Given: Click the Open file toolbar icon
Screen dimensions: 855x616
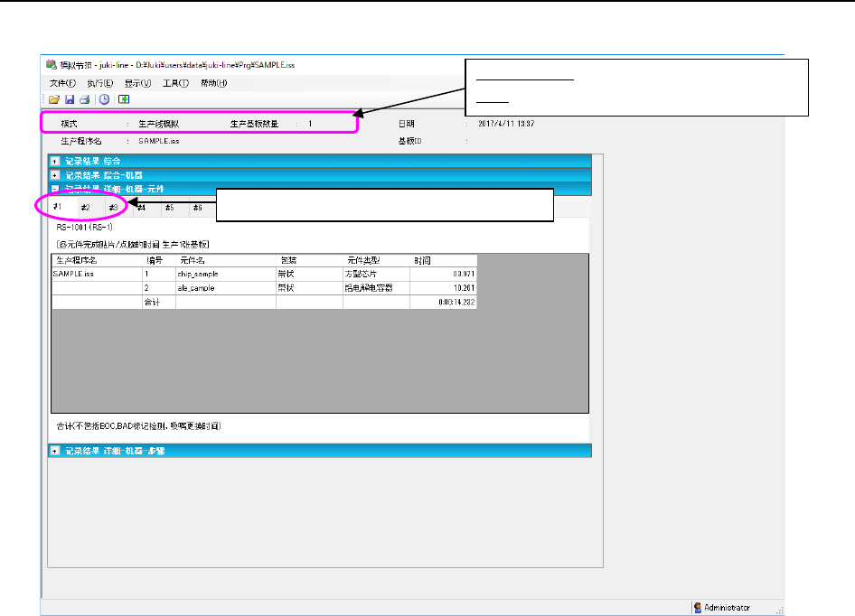Looking at the screenshot, I should (54, 99).
